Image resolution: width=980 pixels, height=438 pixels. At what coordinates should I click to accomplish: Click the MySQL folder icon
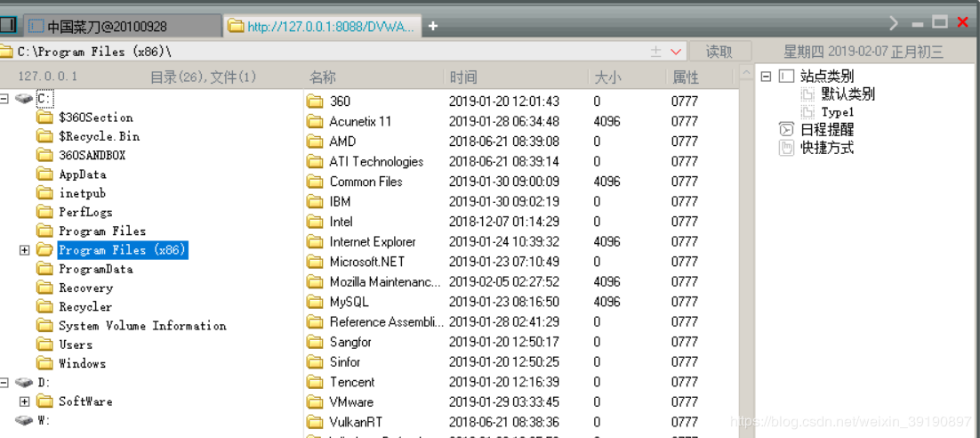pos(315,302)
